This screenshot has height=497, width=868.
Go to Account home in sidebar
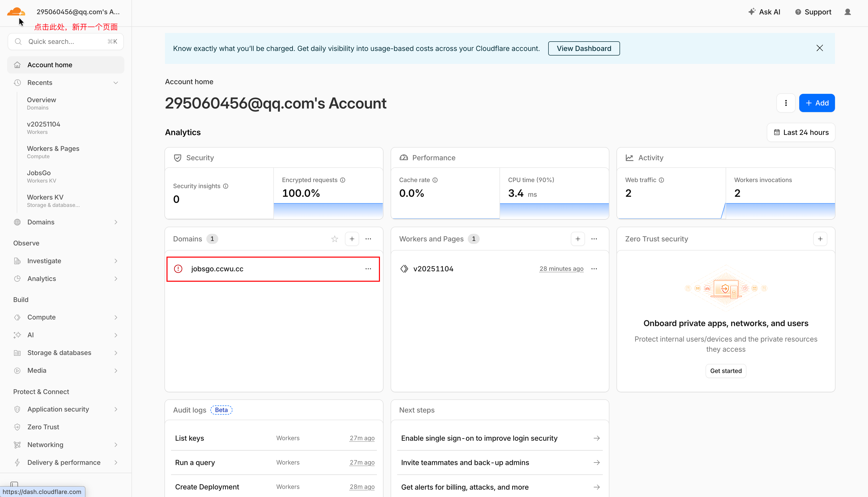point(65,65)
